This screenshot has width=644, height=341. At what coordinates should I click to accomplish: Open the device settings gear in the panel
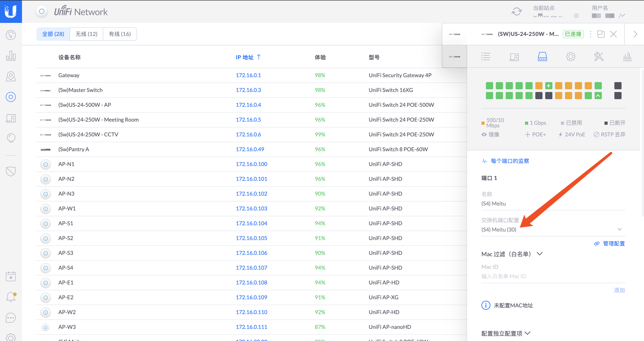571,57
